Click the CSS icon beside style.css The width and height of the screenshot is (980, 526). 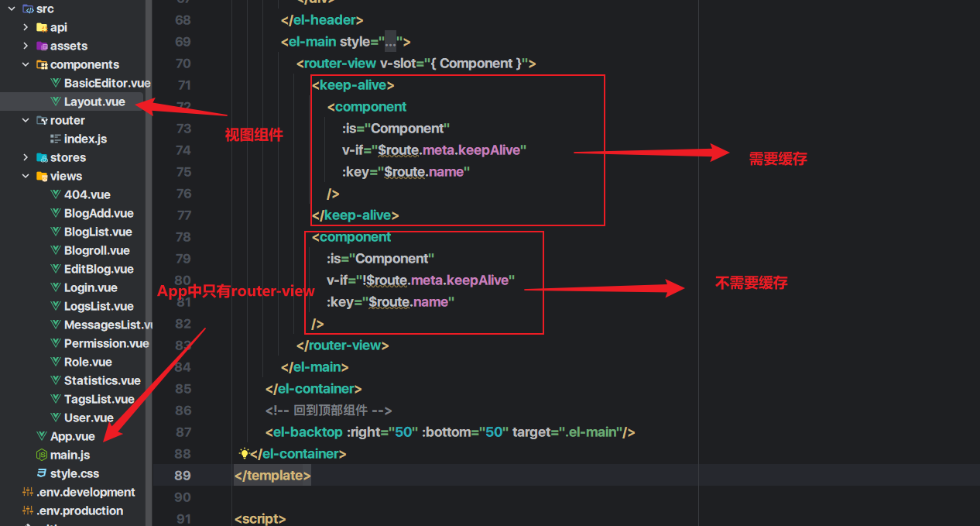tap(42, 473)
